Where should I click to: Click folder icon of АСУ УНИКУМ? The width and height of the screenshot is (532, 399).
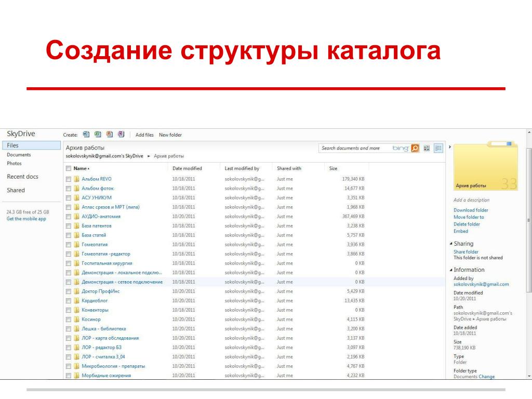point(77,197)
